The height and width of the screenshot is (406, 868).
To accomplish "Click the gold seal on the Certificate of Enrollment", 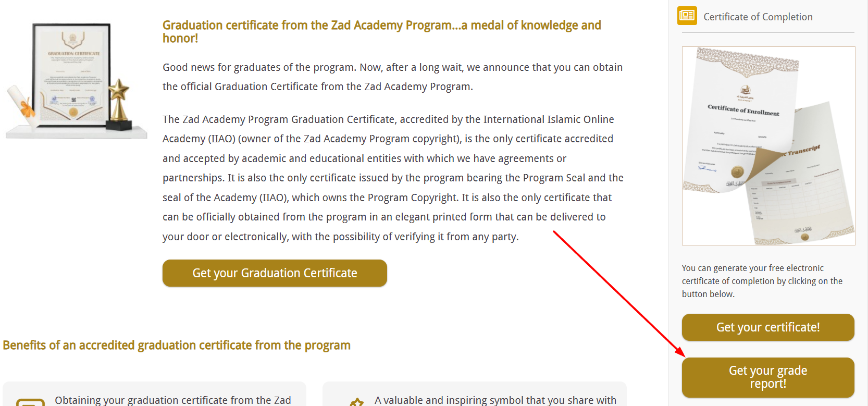I will pos(737,171).
